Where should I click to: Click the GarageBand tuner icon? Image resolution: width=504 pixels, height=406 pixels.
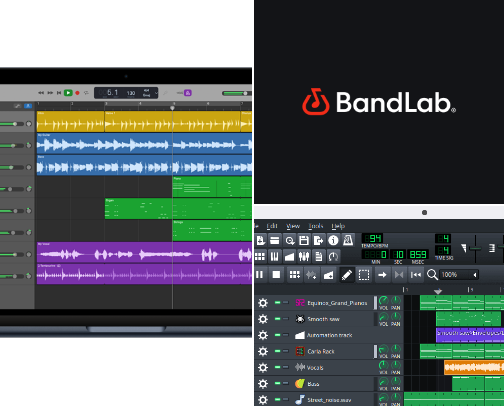(x=165, y=93)
